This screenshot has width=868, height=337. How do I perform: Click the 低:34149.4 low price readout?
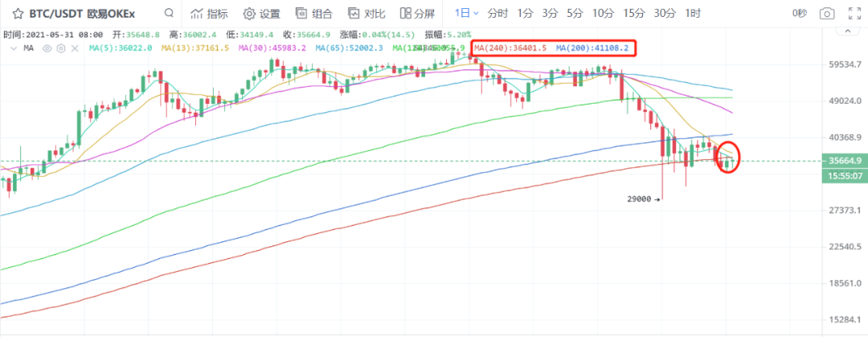point(250,35)
